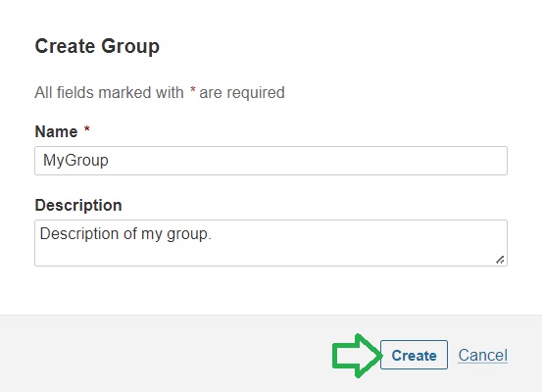Select the Description field label
542x392 pixels.
(x=78, y=206)
